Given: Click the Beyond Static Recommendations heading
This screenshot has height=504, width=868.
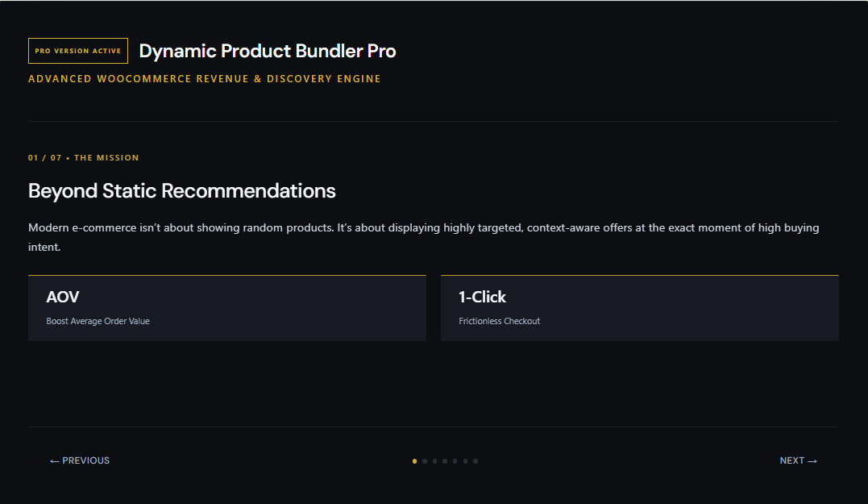Looking at the screenshot, I should pyautogui.click(x=181, y=191).
